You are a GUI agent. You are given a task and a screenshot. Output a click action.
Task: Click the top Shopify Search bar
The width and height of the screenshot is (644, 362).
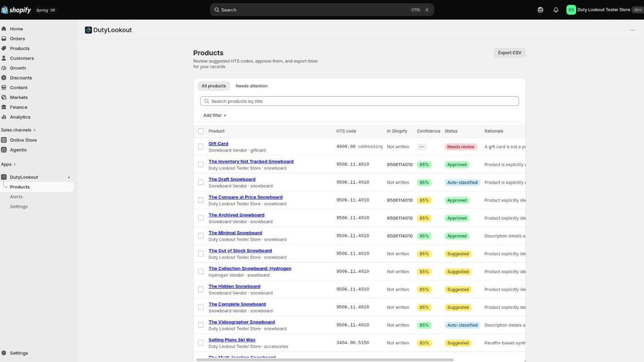click(x=322, y=10)
